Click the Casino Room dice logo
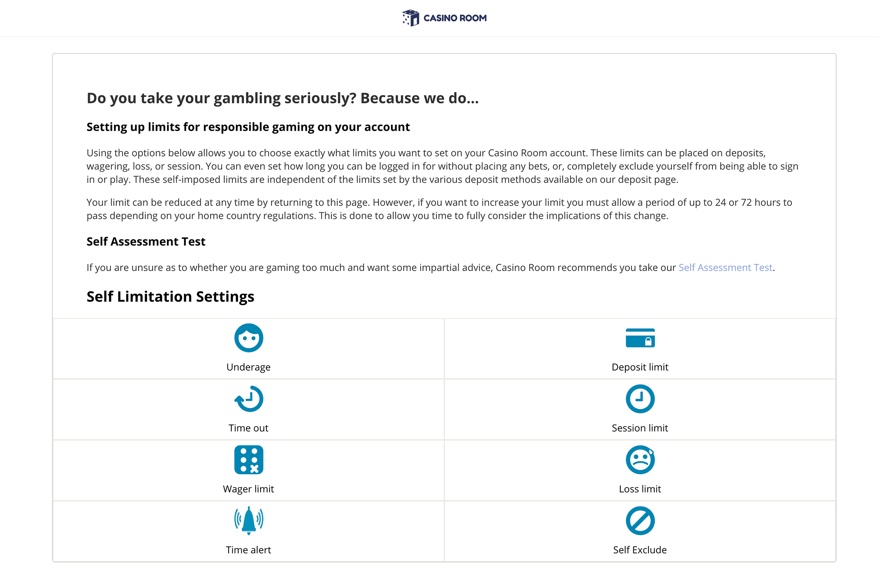The height and width of the screenshot is (588, 879). click(411, 18)
